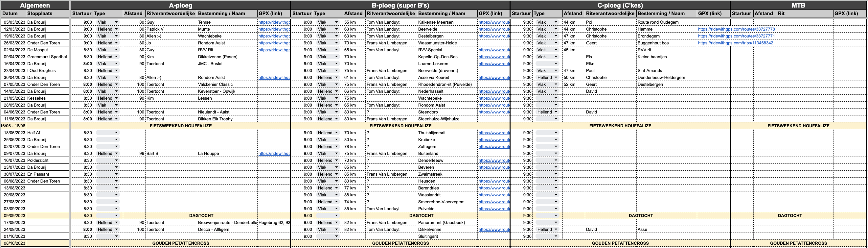
Task: Select the Valckenier Classic destination cell
Action: tap(227, 84)
